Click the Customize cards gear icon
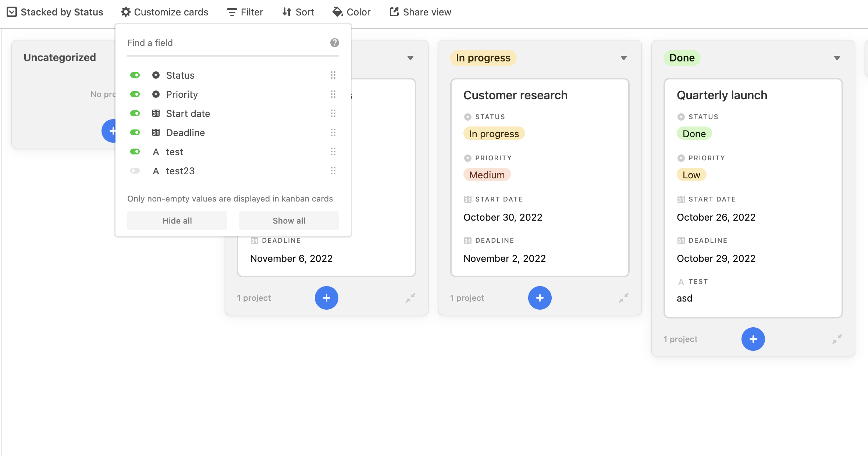 (x=125, y=12)
